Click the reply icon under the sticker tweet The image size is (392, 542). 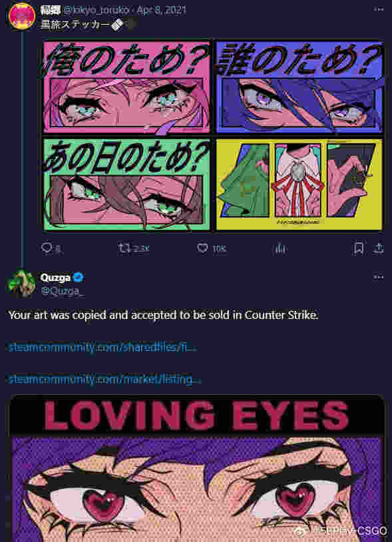[47, 248]
